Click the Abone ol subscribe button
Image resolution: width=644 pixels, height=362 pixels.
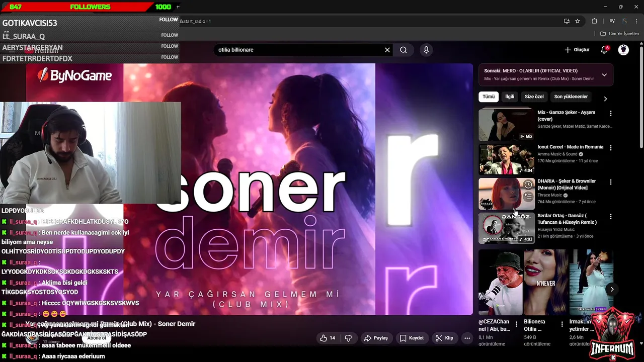tap(97, 338)
